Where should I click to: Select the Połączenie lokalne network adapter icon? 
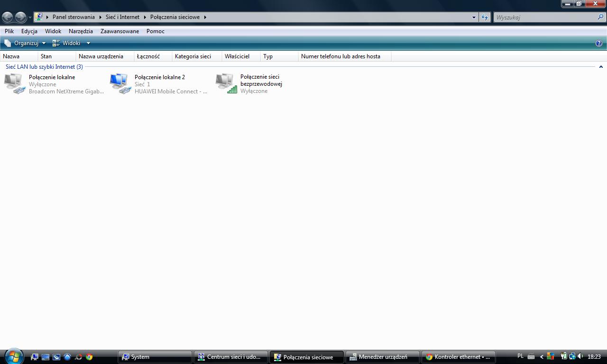point(14,83)
